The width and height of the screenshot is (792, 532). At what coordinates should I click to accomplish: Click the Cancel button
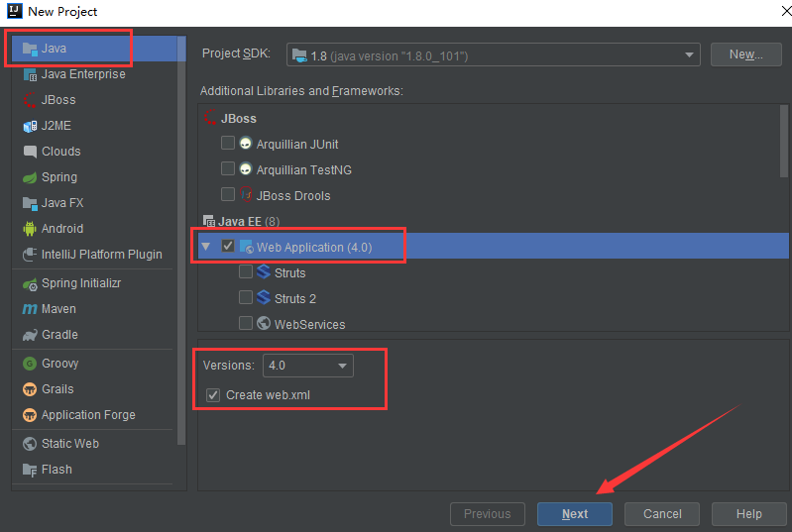click(662, 514)
